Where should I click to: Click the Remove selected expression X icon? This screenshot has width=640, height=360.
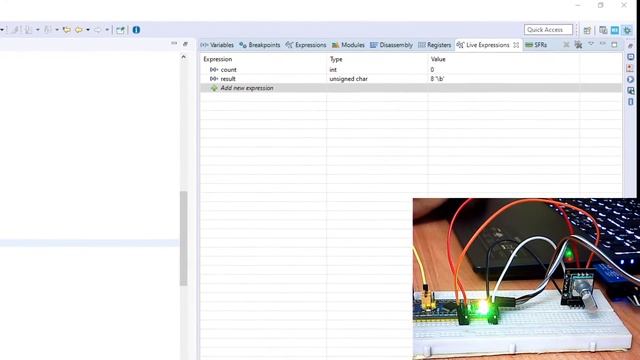pyautogui.click(x=566, y=44)
